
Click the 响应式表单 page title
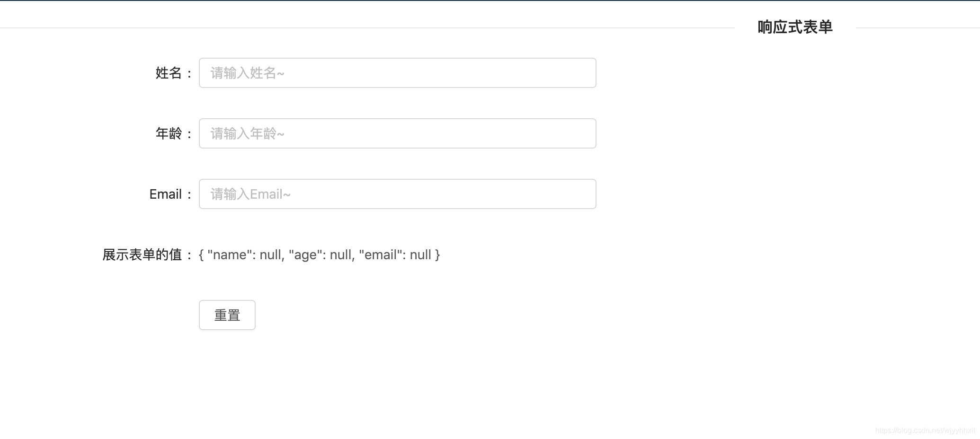(x=794, y=27)
